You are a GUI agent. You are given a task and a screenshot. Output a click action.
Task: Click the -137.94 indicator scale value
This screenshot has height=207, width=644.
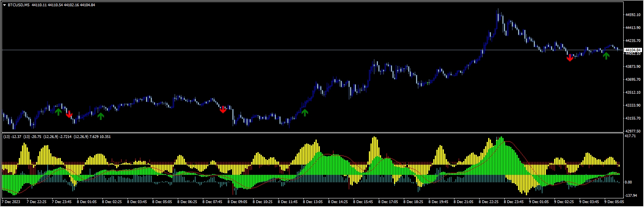point(631,195)
